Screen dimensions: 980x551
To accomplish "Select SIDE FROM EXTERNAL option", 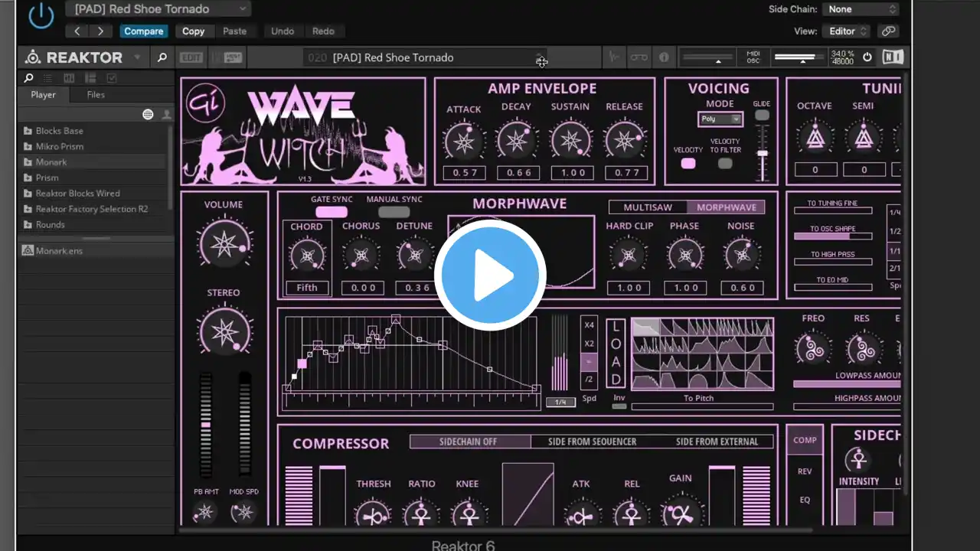I will 717,442.
